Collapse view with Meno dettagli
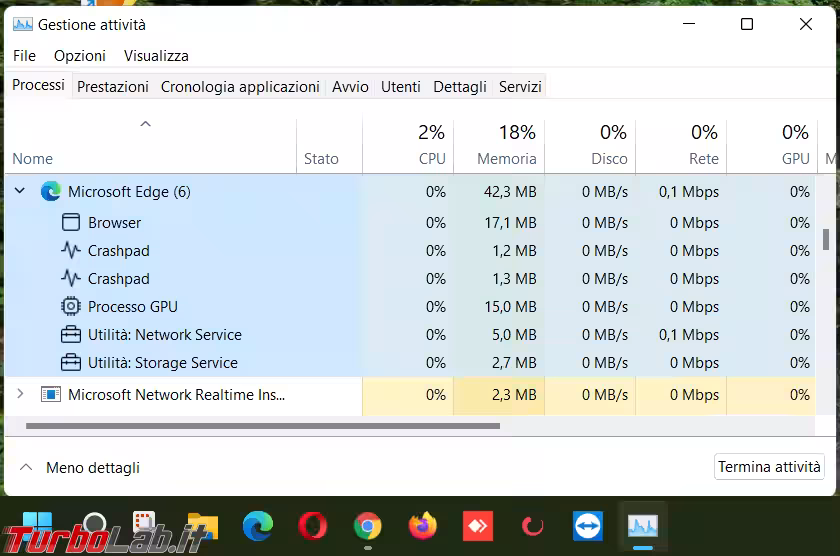Viewport: 840px width, 556px height. click(x=80, y=467)
